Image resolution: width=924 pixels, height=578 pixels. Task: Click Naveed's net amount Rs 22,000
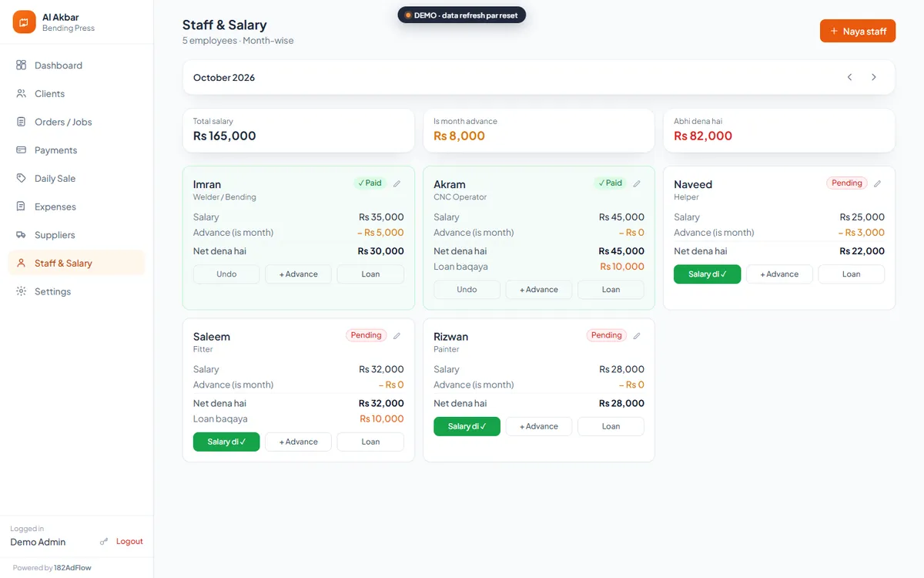coord(862,251)
